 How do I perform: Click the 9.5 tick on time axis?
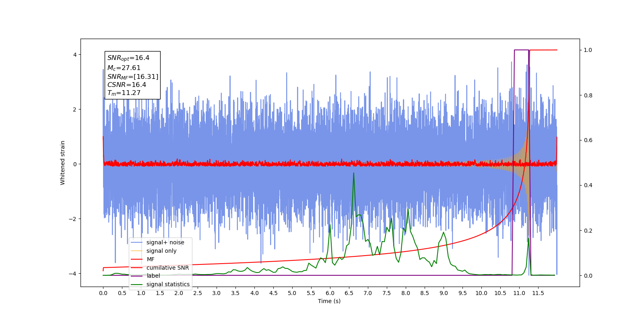pos(462,293)
